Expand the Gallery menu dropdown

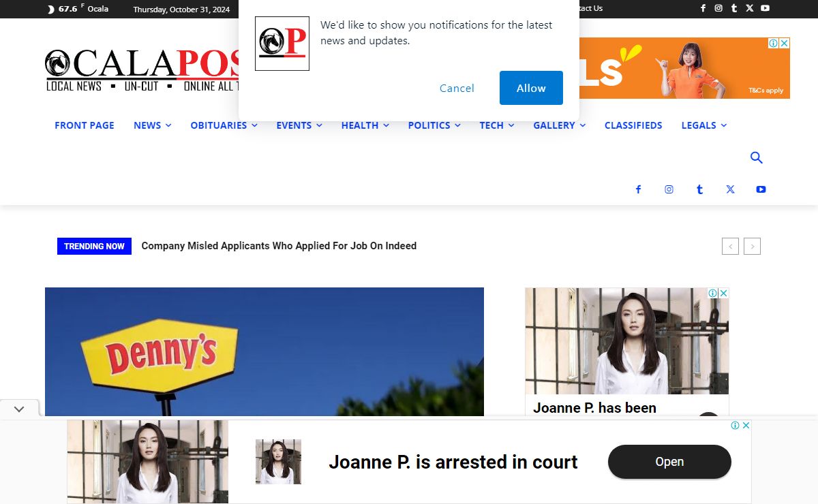pyautogui.click(x=560, y=125)
